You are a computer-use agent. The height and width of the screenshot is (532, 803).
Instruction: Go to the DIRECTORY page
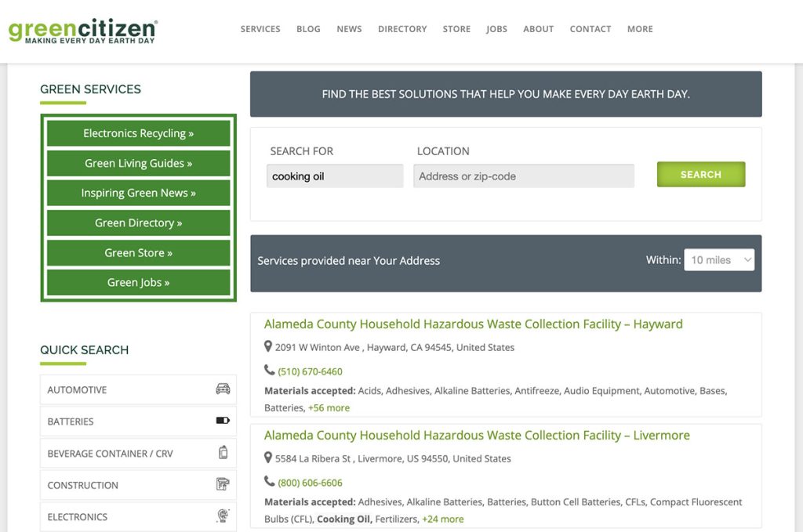point(402,29)
